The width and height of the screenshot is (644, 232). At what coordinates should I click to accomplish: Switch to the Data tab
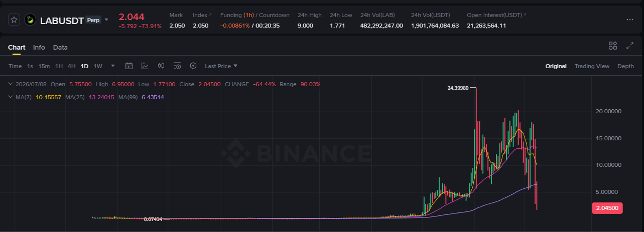pyautogui.click(x=60, y=47)
